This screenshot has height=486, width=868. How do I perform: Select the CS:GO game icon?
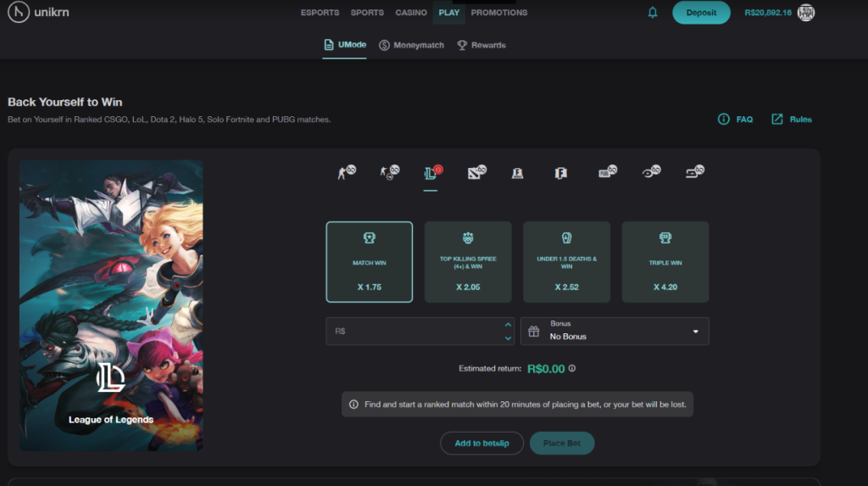tap(347, 172)
